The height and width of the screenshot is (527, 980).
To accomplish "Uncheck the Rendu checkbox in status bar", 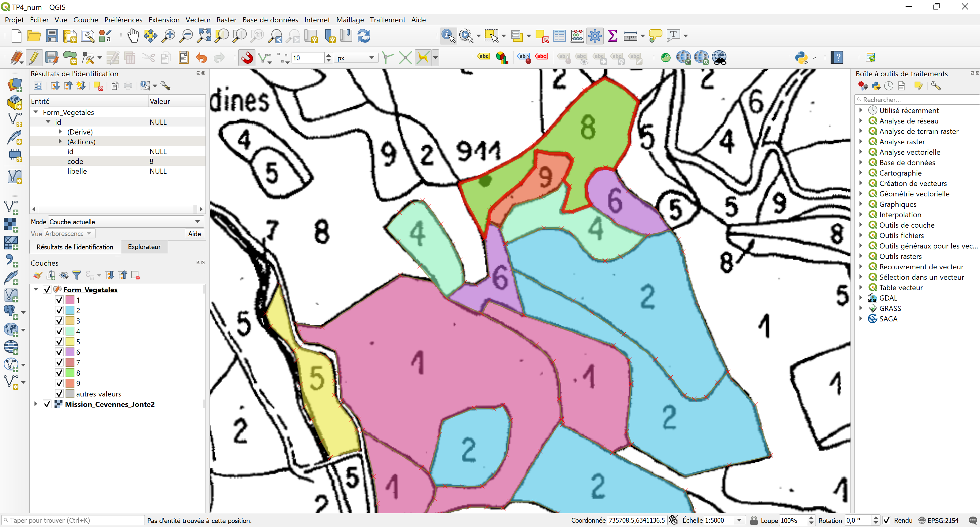I will click(886, 520).
